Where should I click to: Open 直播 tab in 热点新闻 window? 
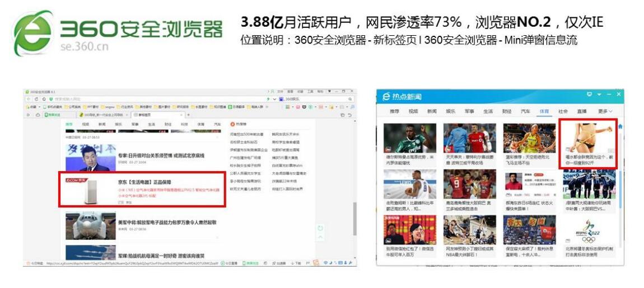coord(582,111)
